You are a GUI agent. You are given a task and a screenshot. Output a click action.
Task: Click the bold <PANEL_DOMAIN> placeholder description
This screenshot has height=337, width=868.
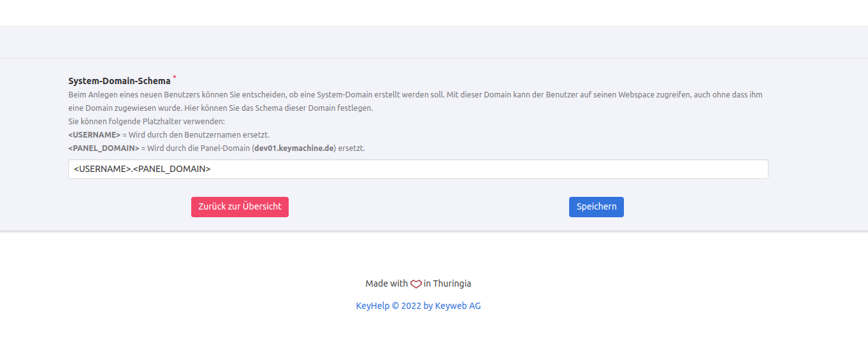coord(103,148)
